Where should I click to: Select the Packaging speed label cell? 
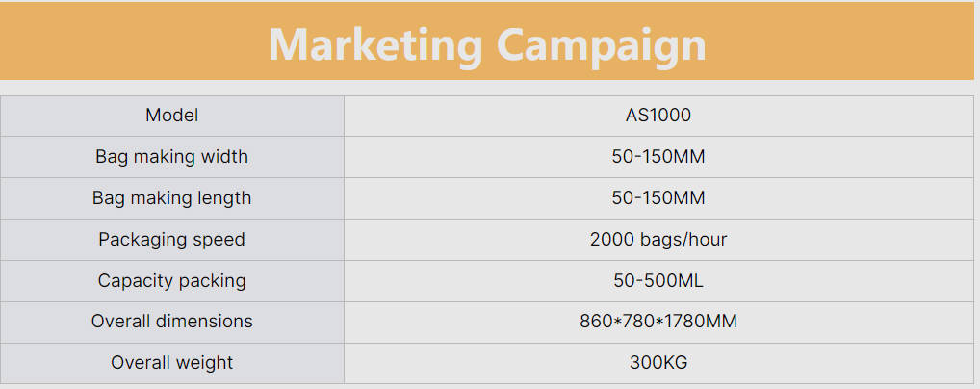(171, 239)
